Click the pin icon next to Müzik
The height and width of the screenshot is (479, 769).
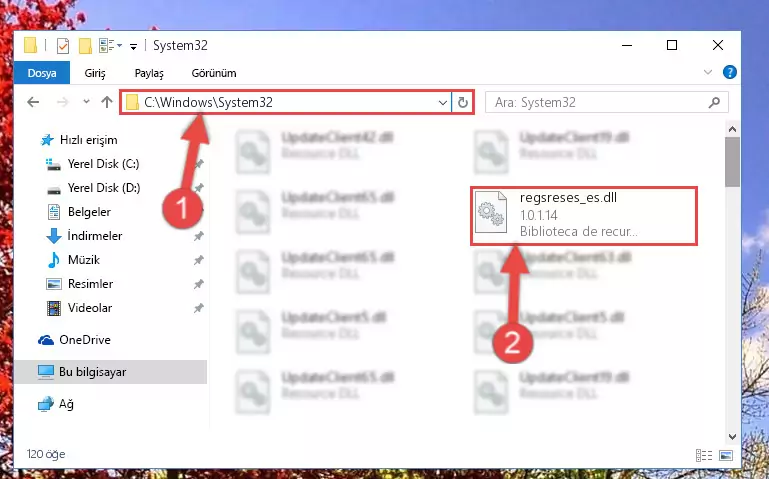[x=198, y=260]
